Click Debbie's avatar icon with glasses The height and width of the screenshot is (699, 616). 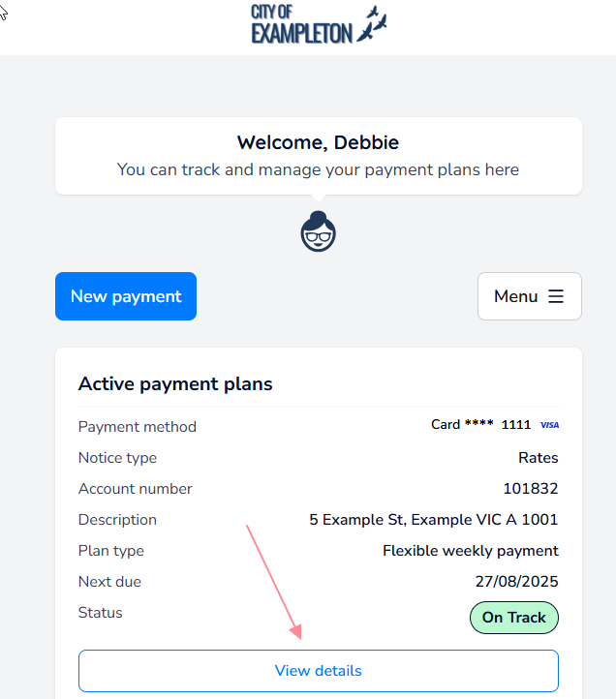pos(319,231)
